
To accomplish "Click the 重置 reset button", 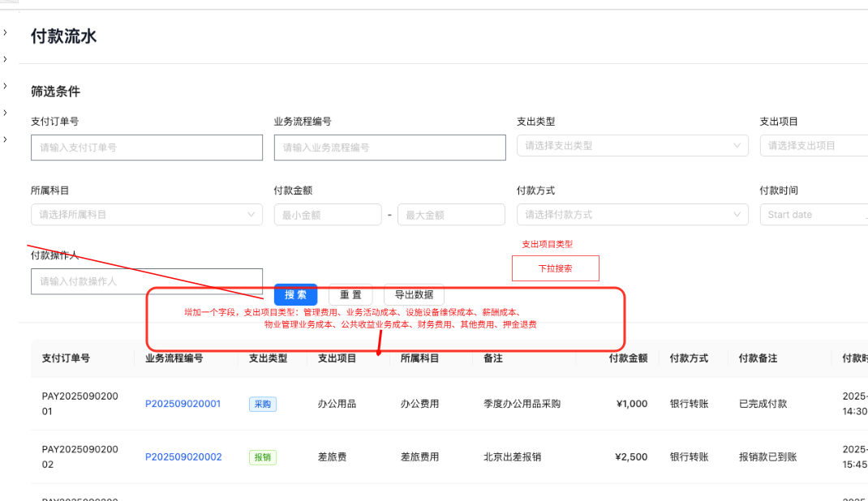I will 350,294.
